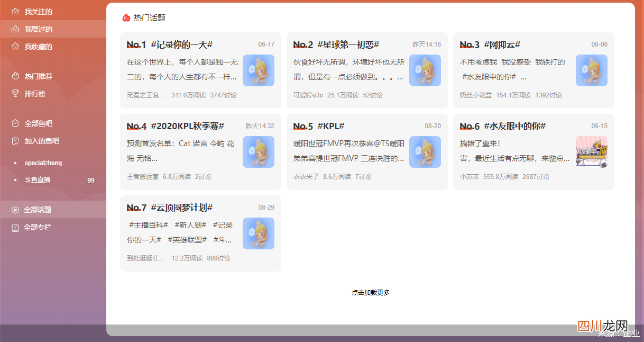The height and width of the screenshot is (342, 644).
Task: Click the 52讨论 count
Action: (x=373, y=95)
